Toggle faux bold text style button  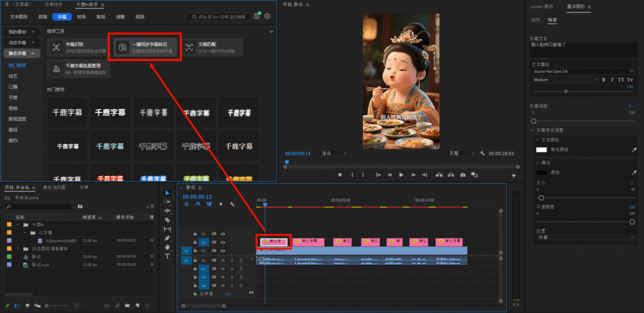pyautogui.click(x=602, y=80)
